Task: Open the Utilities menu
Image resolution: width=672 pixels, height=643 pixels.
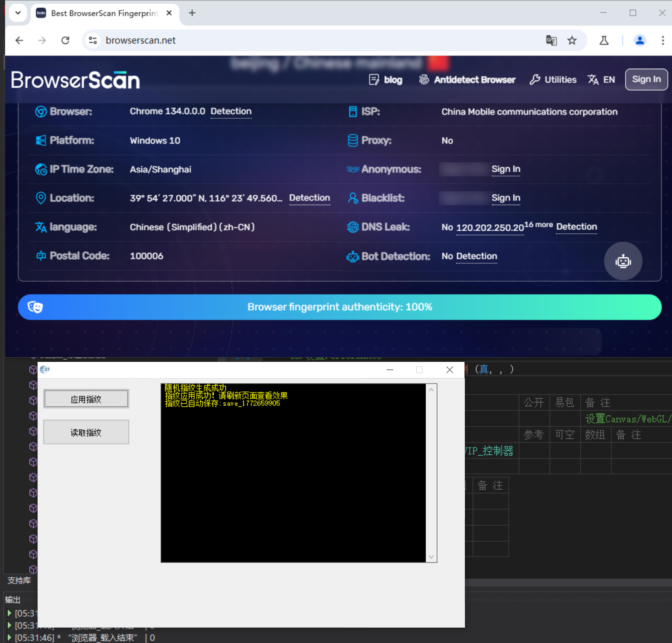Action: point(553,80)
